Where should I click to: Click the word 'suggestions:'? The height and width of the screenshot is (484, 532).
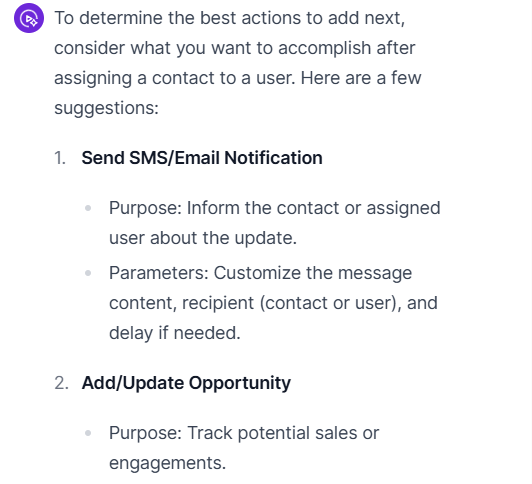pos(107,108)
